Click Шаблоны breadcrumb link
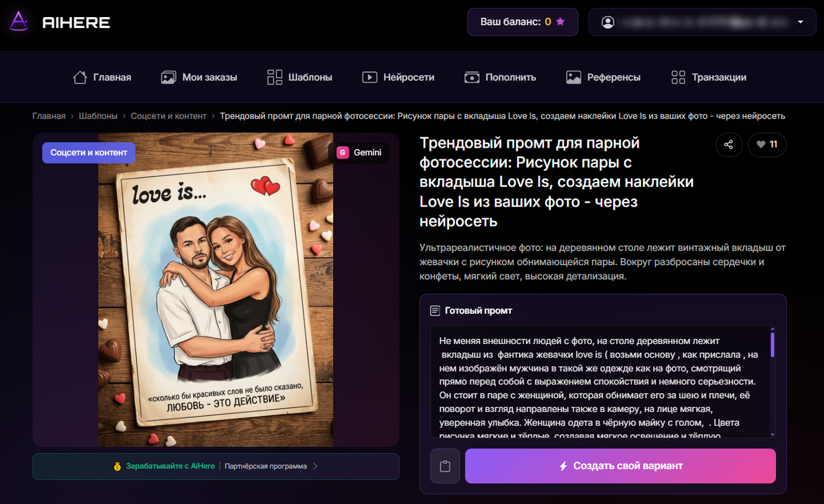Viewport: 824px width, 504px height. (x=98, y=116)
